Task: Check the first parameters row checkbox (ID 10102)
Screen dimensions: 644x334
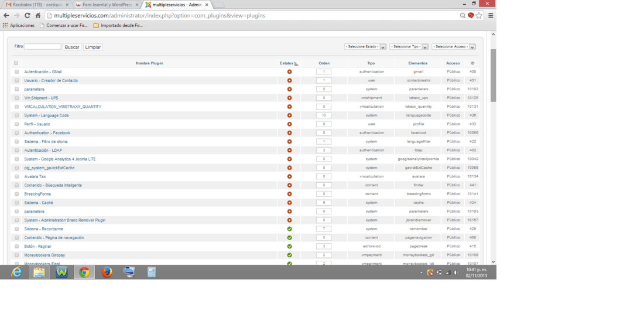Action: tap(16, 89)
